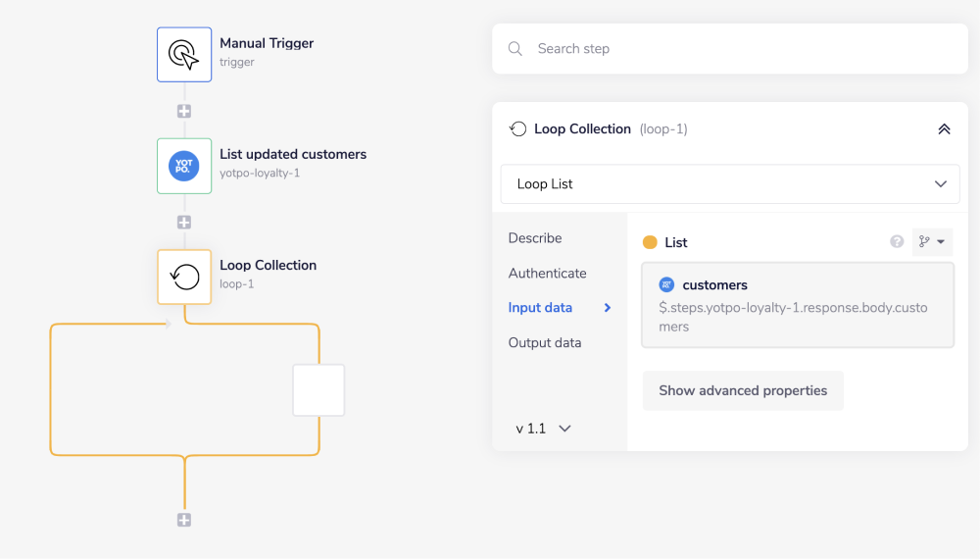This screenshot has height=559, width=980.
Task: Click the empty step placeholder inside loop
Action: (318, 390)
